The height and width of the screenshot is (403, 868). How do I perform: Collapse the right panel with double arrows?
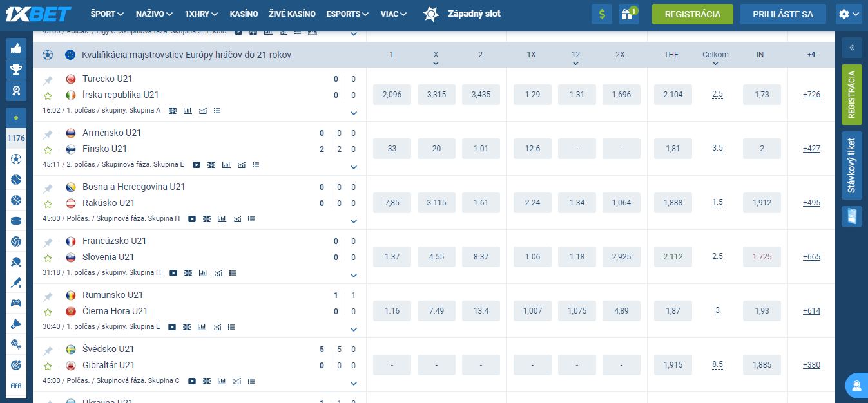(852, 48)
